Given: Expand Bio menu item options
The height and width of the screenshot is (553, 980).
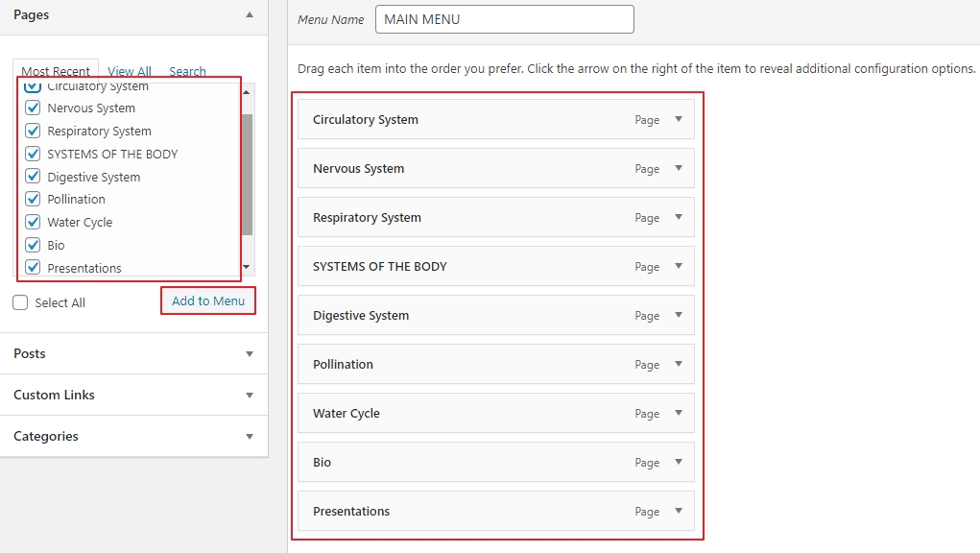Looking at the screenshot, I should pos(678,462).
